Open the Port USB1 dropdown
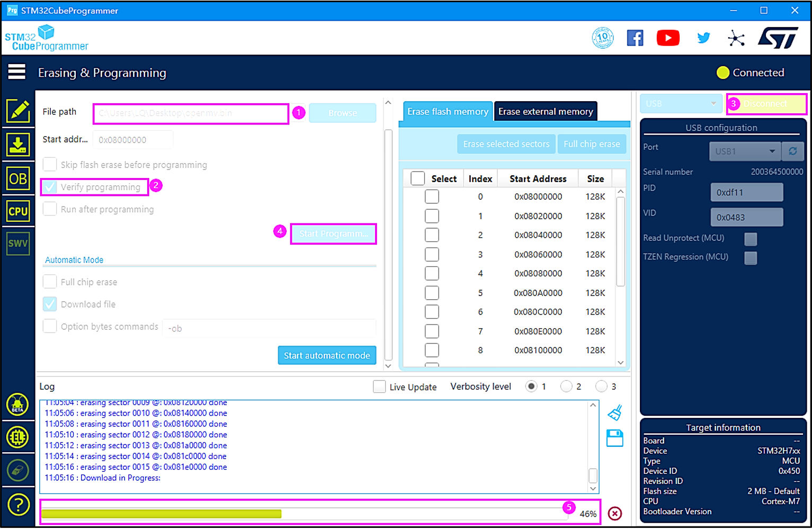Screen dimensions: 812x529 (745, 151)
